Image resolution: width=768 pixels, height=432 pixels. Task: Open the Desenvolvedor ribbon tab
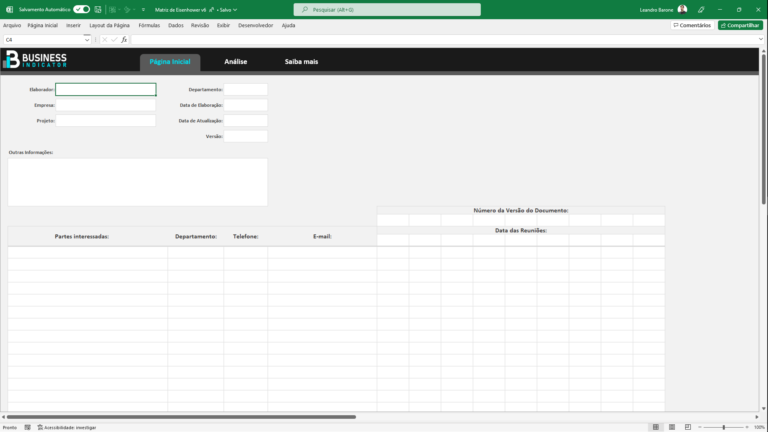tap(255, 25)
